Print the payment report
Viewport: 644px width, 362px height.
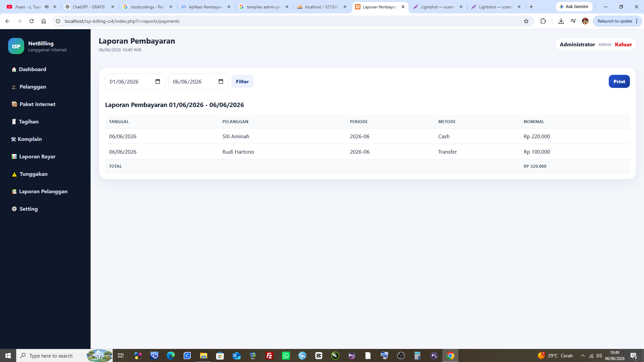click(619, 82)
